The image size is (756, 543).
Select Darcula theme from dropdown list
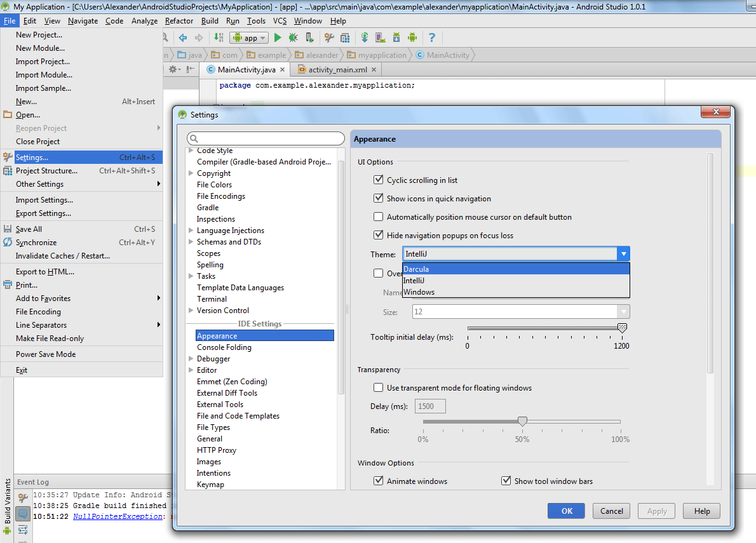pyautogui.click(x=516, y=269)
